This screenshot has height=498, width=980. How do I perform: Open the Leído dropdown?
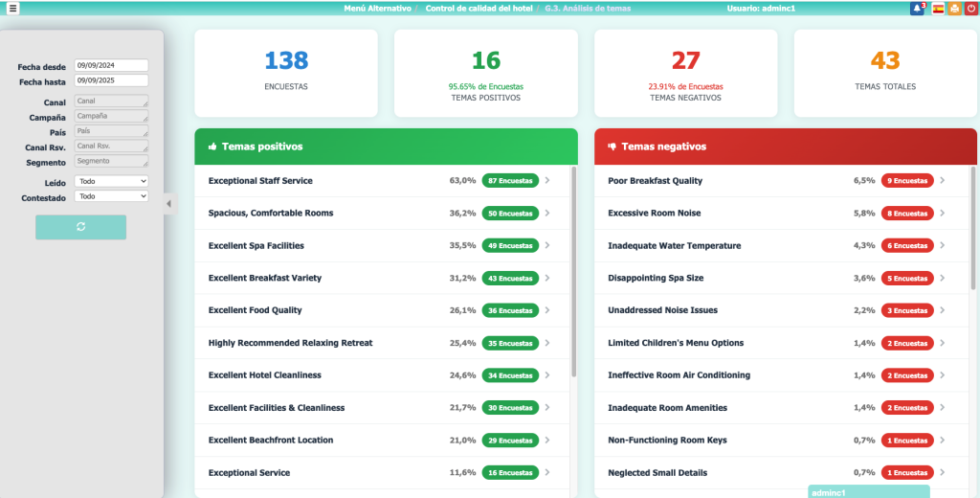[x=111, y=181]
